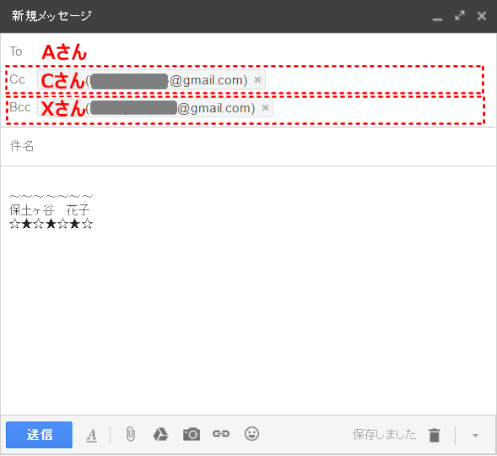Remove the Bcc recipient Xさん chip
497x456 pixels.
(265, 108)
